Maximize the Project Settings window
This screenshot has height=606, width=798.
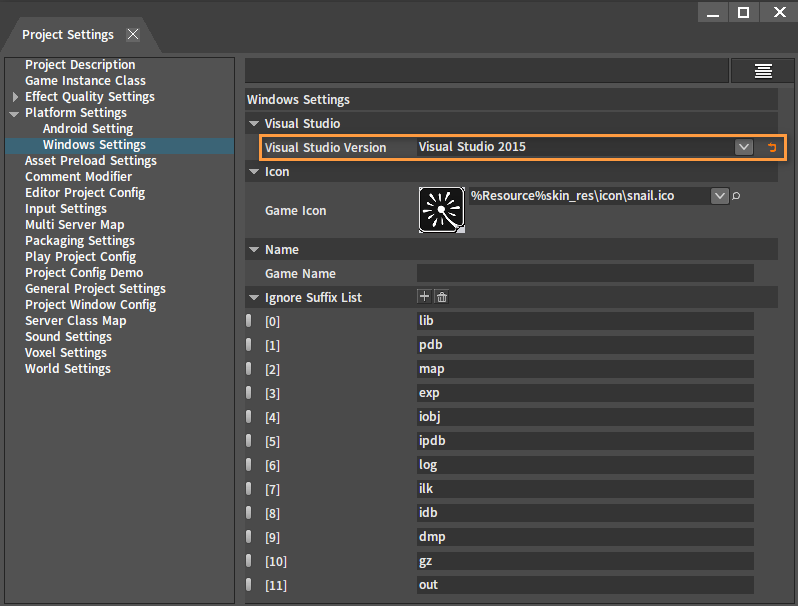[x=743, y=12]
